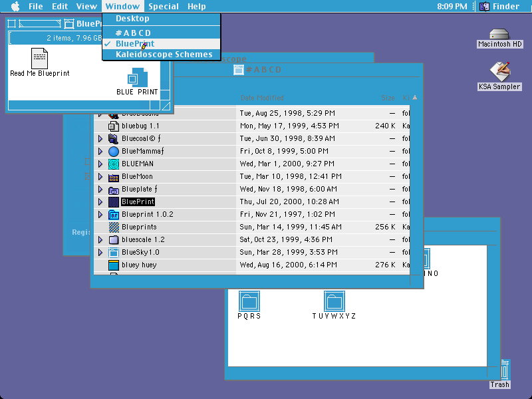The height and width of the screenshot is (399, 532).
Task: Expand the Blueprint 1.0.2 folder
Action: [100, 214]
